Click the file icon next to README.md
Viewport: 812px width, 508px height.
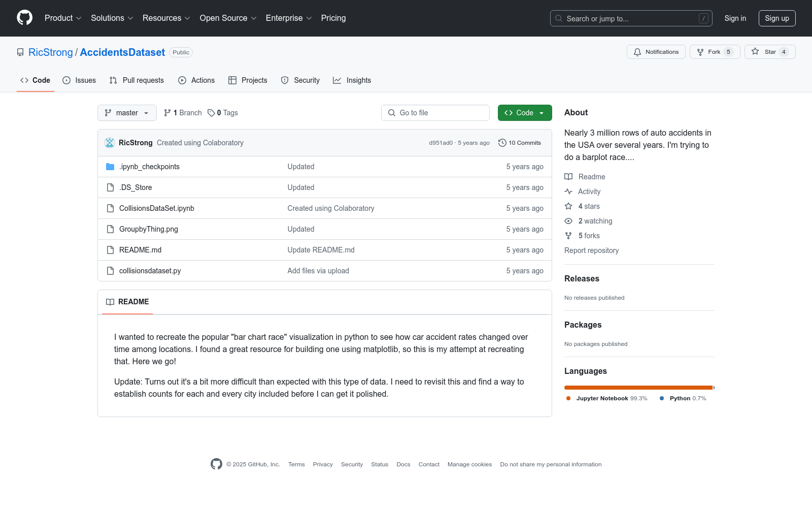click(110, 250)
